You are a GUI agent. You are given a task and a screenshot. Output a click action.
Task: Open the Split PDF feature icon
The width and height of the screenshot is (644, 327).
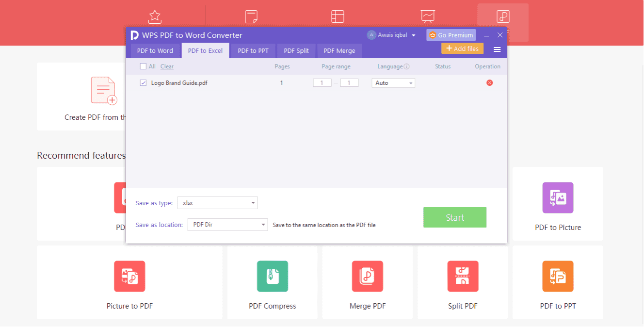tap(463, 277)
